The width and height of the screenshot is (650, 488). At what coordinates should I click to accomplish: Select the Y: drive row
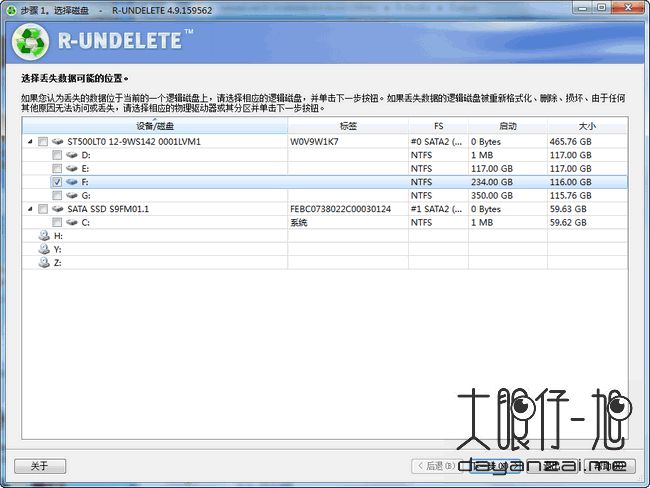click(x=325, y=249)
